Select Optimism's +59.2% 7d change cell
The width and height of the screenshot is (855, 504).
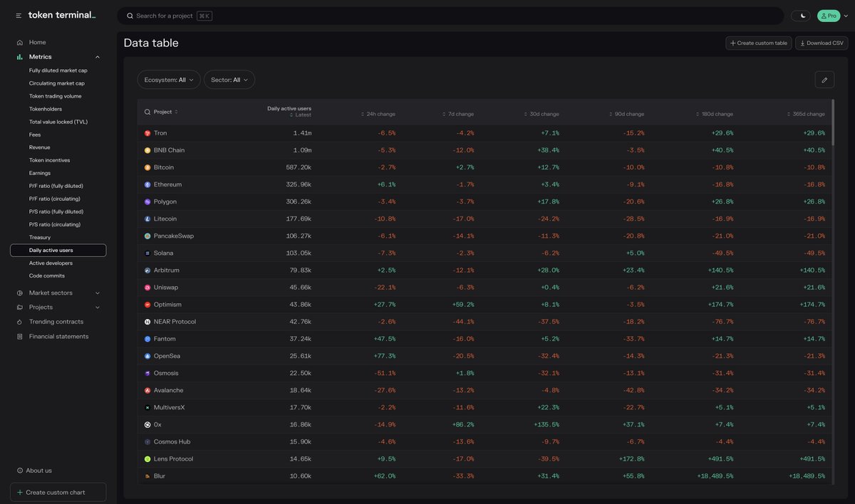click(464, 305)
